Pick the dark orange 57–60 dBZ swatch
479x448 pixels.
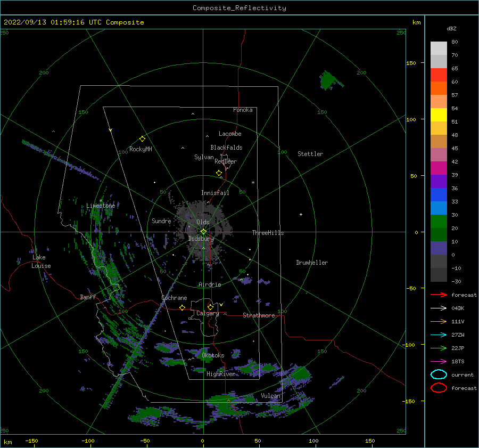pos(439,88)
